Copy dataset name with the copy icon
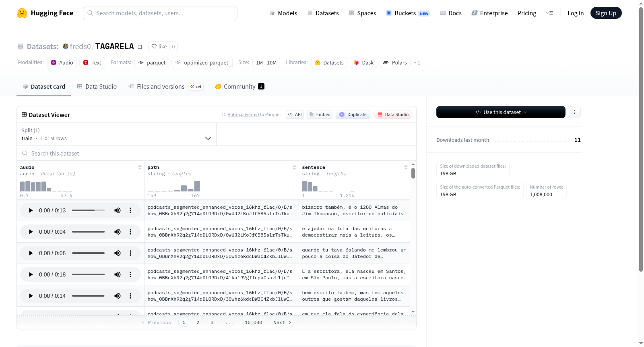 click(139, 46)
